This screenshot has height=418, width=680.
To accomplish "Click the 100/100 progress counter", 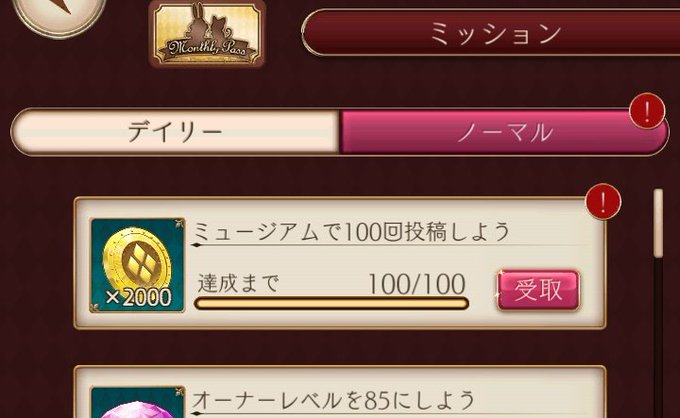I will point(417,284).
